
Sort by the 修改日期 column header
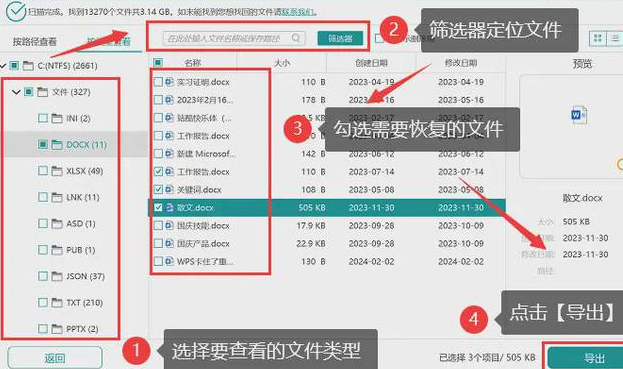click(461, 63)
